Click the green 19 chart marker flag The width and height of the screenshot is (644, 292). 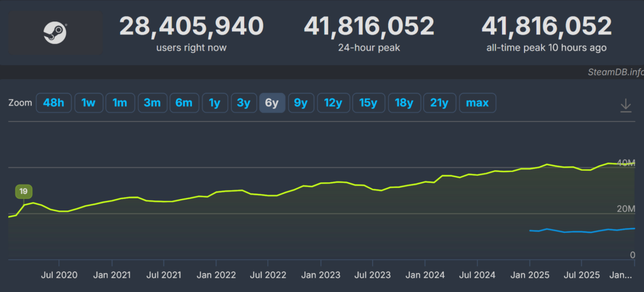[23, 192]
